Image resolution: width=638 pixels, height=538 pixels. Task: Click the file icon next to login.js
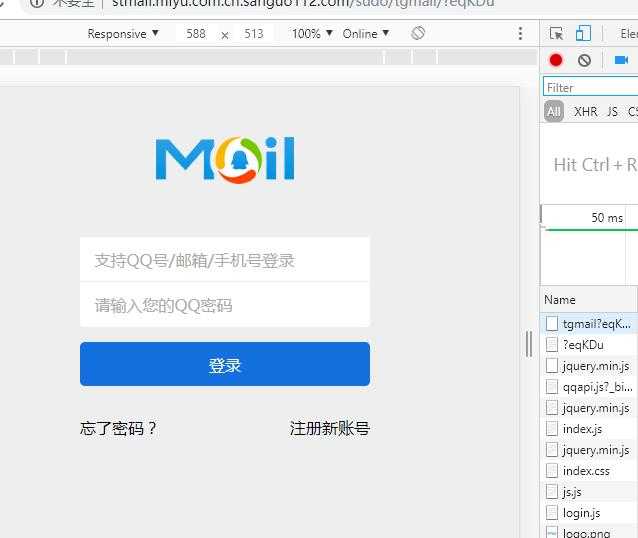tap(552, 512)
